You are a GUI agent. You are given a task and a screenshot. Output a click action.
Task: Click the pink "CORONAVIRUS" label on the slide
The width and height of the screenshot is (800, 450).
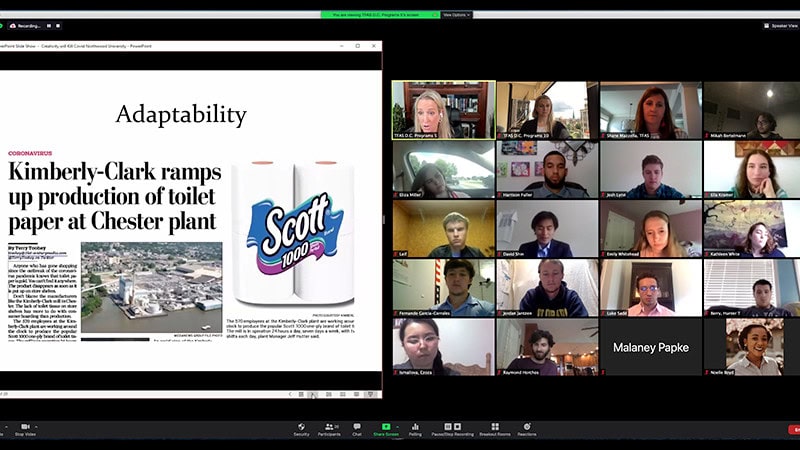pyautogui.click(x=30, y=153)
